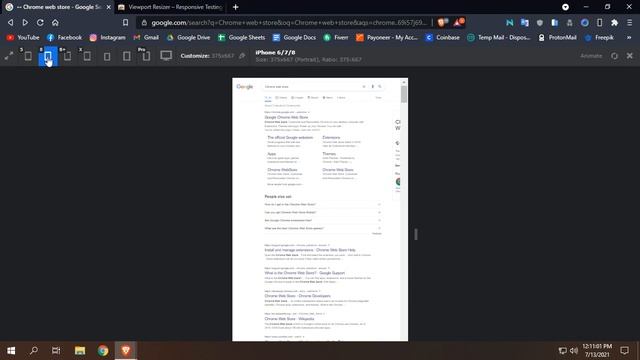Image resolution: width=640 pixels, height=360 pixels.
Task: Open the Windows Start menu
Action: (x=11, y=350)
